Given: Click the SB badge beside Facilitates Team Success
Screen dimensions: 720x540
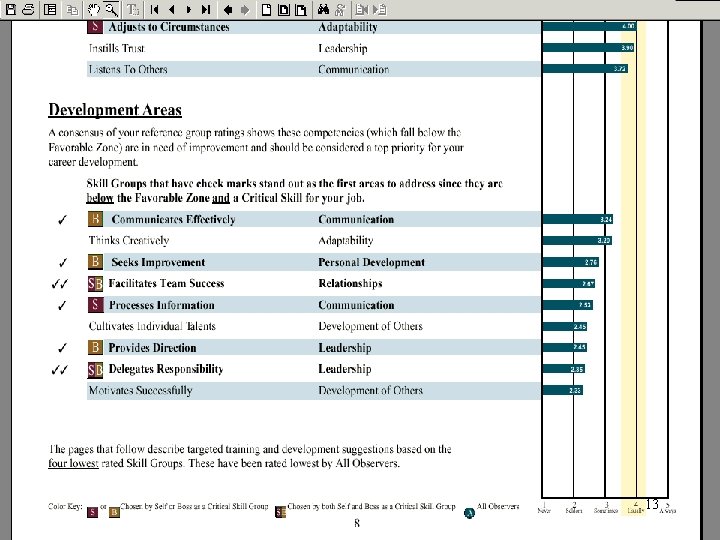Looking at the screenshot, I should point(95,284).
